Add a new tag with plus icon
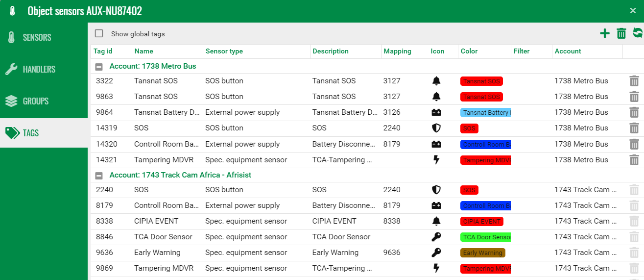The width and height of the screenshot is (644, 280). tap(605, 33)
